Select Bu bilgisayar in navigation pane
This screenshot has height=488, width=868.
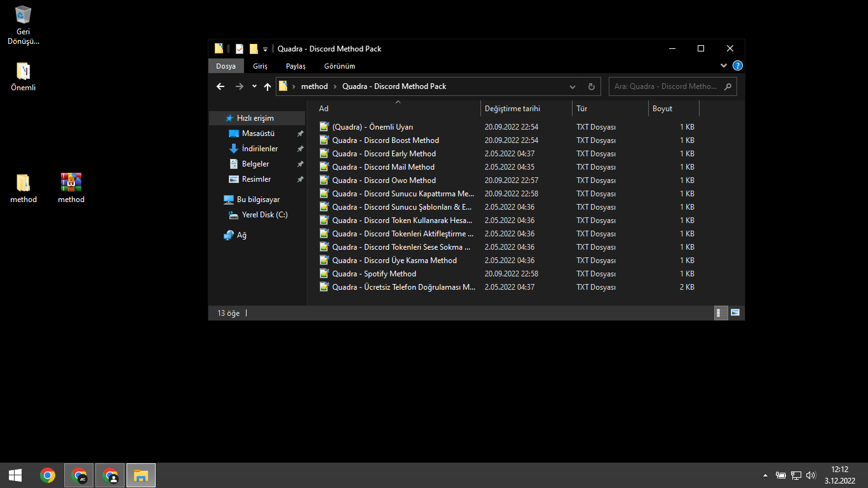258,200
